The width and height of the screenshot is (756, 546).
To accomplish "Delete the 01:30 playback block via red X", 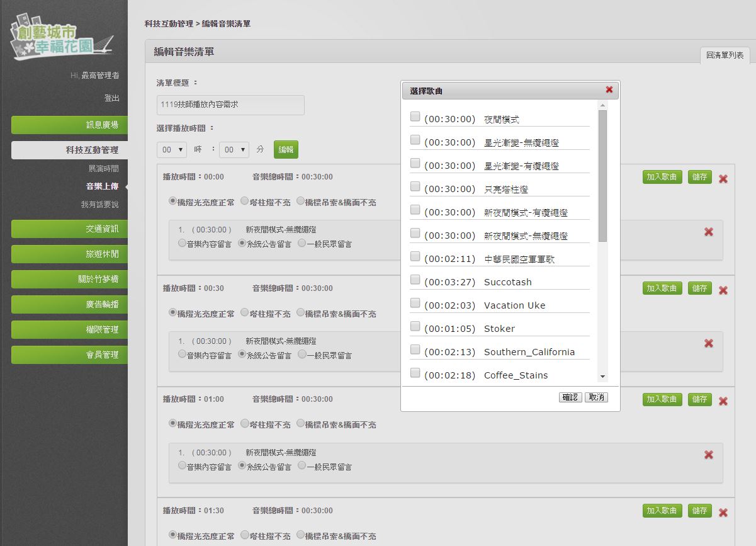I will (x=723, y=513).
